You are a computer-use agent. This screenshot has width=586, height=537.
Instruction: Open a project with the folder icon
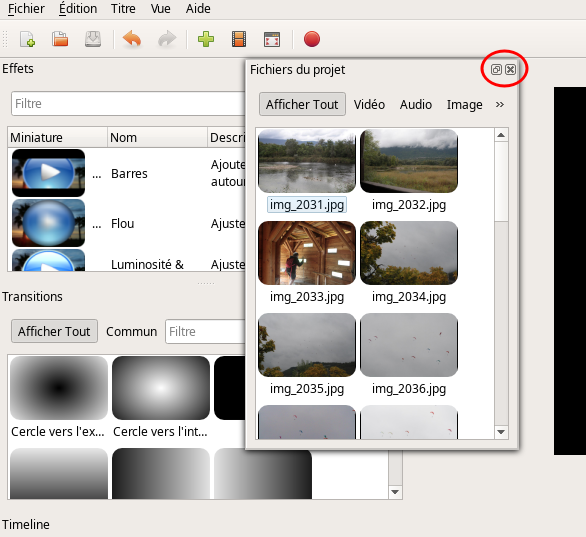click(60, 39)
